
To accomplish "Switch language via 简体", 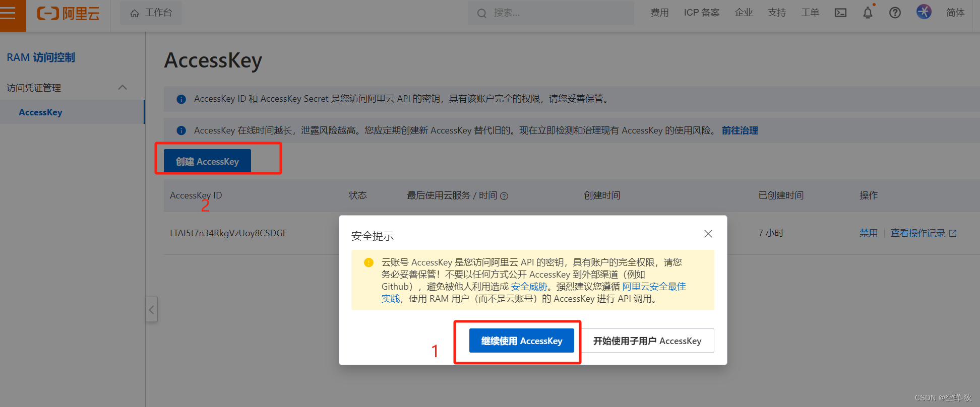I will [955, 13].
